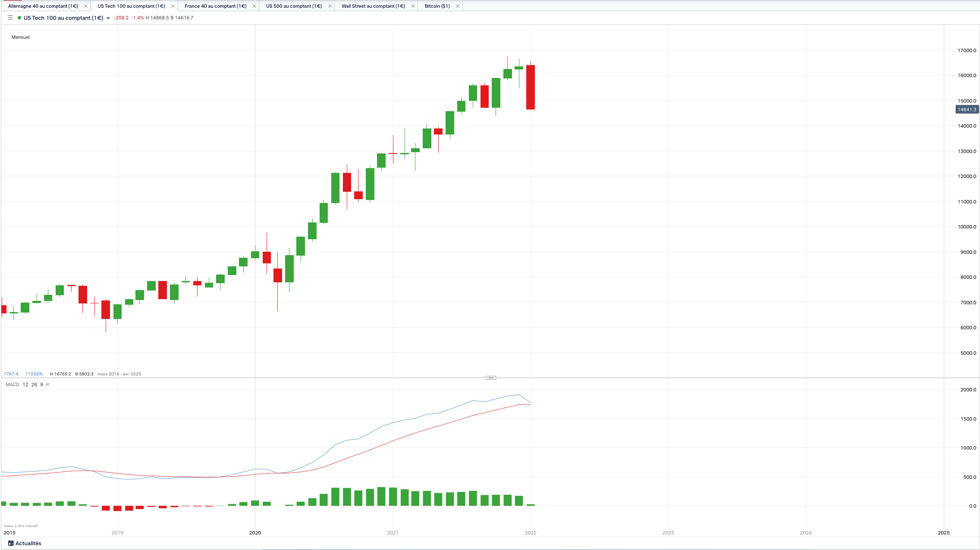Viewport: 980px width, 550px height.
Task: Open the Bitcoin ($1) tab
Action: (x=437, y=6)
